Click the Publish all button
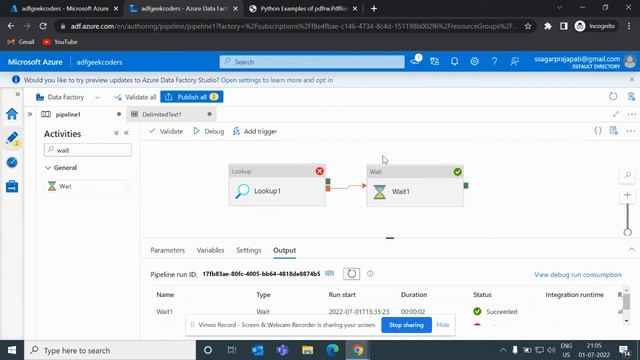This screenshot has height=360, width=640. (x=191, y=97)
